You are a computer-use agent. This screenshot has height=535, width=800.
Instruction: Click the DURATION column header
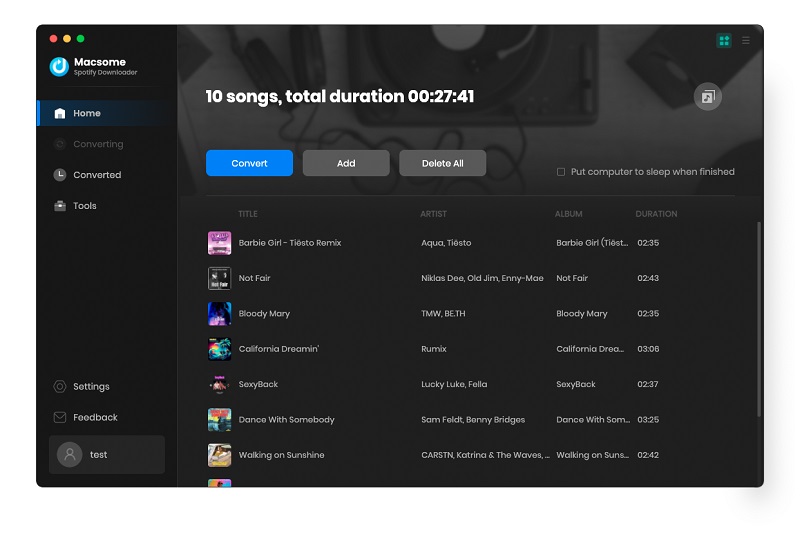[656, 214]
